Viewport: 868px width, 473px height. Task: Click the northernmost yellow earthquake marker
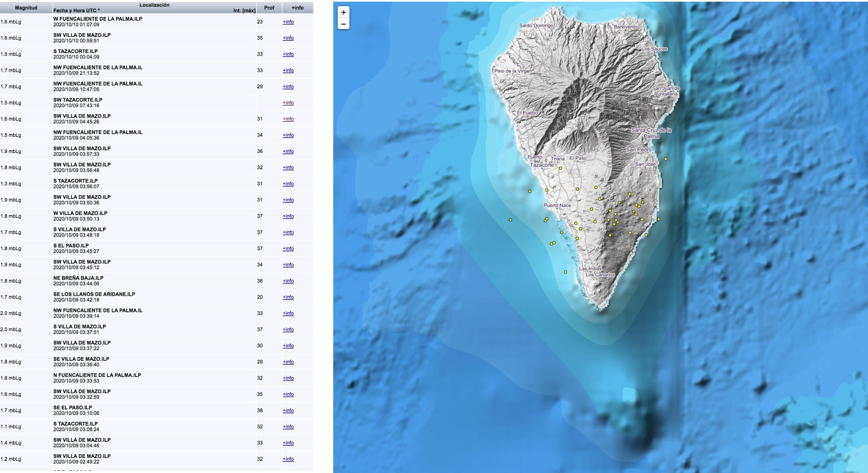(666, 159)
